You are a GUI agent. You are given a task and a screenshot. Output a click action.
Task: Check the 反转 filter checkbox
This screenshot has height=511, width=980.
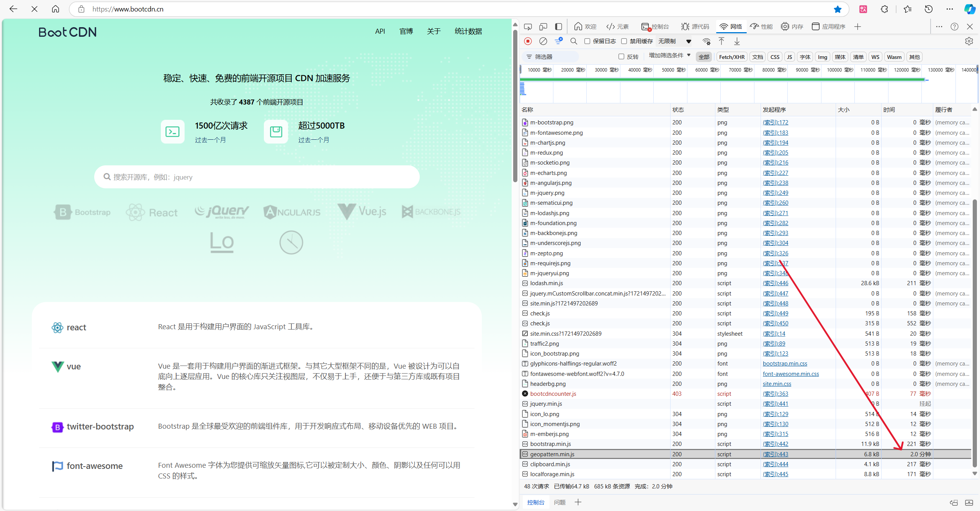[621, 57]
